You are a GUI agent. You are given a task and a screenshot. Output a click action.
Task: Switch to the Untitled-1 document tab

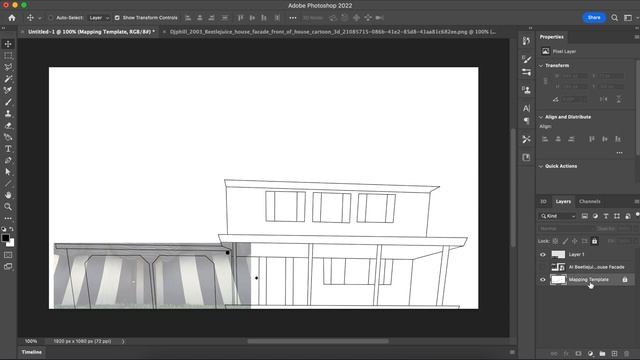tap(91, 31)
